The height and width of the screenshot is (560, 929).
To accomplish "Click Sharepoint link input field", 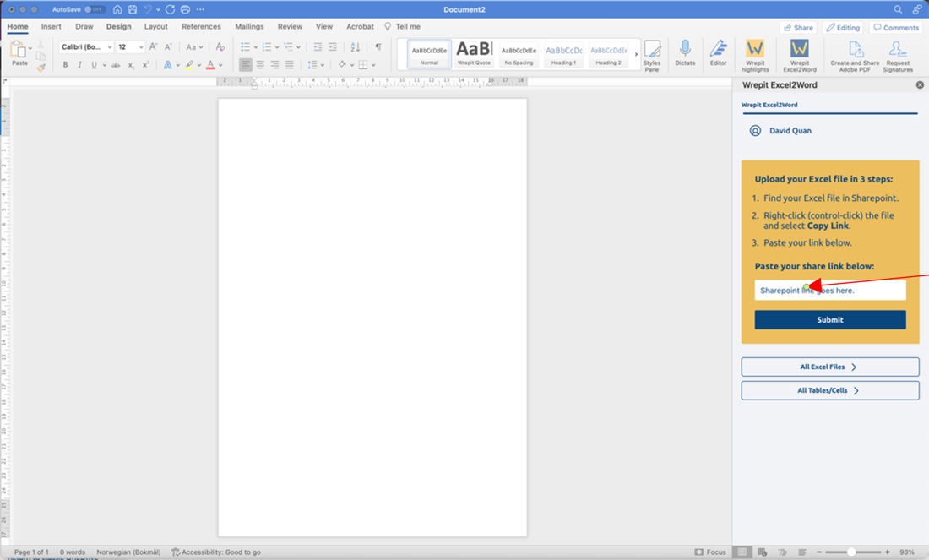I will [829, 291].
